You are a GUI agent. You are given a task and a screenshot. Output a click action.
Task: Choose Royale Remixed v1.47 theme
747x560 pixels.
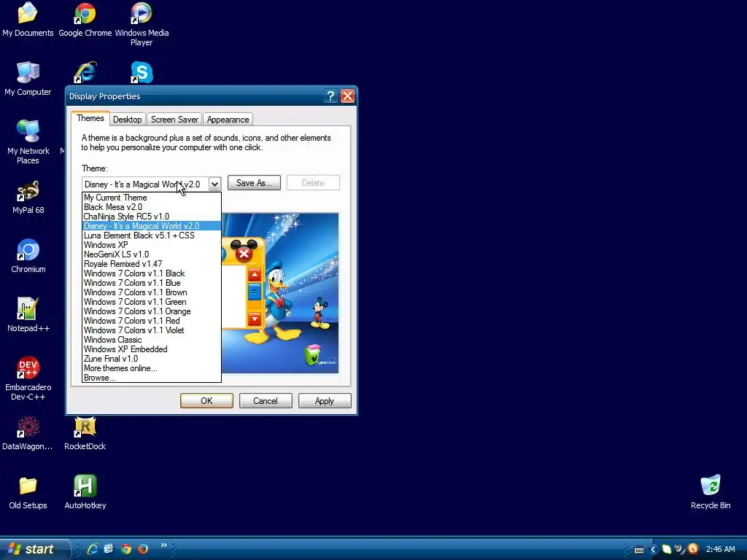[152, 264]
